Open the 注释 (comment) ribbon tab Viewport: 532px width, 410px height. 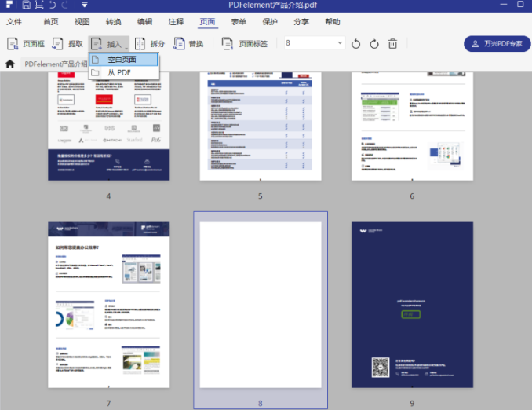coord(176,22)
